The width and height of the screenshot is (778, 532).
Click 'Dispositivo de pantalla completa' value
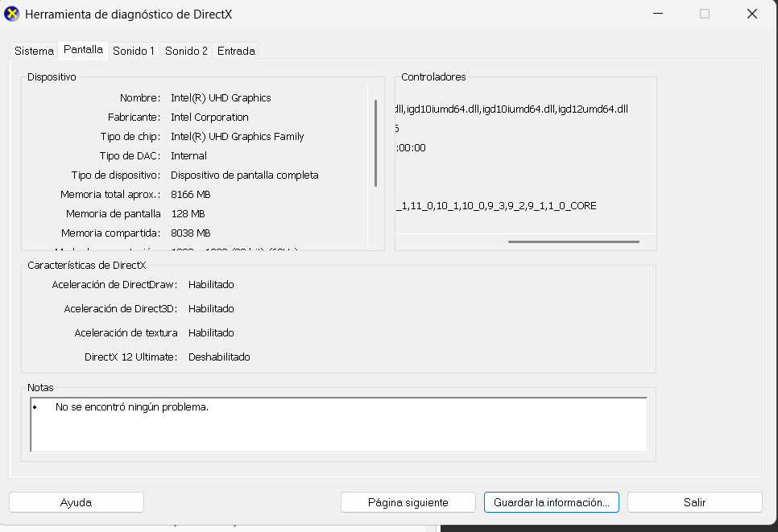[245, 175]
